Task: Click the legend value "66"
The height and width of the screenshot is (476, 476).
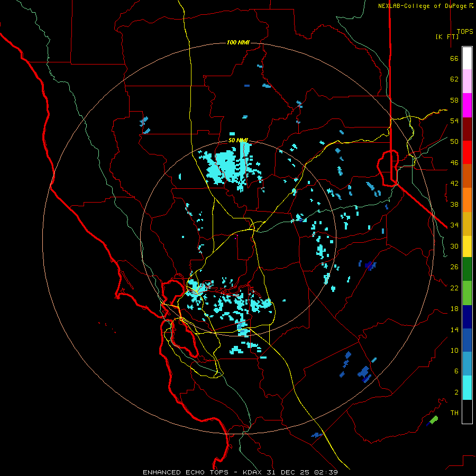Action: 454,58
